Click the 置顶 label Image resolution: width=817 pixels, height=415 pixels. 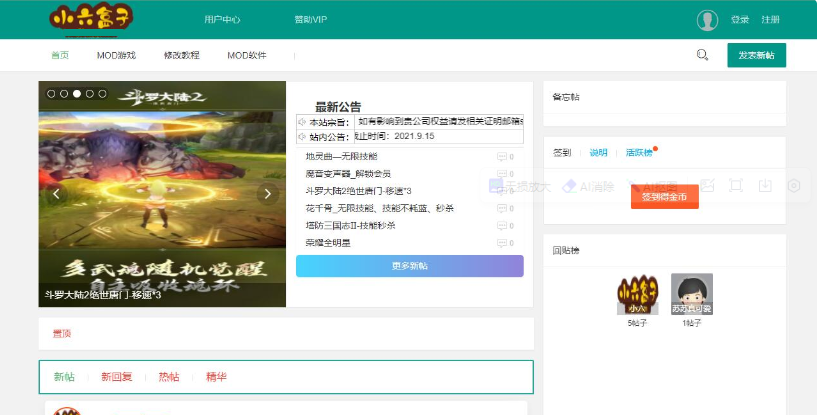coord(62,334)
